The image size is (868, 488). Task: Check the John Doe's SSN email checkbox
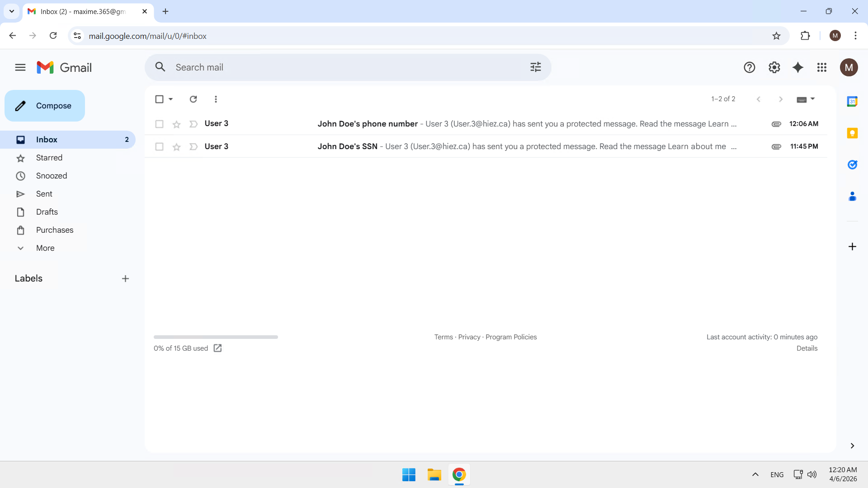pyautogui.click(x=159, y=146)
